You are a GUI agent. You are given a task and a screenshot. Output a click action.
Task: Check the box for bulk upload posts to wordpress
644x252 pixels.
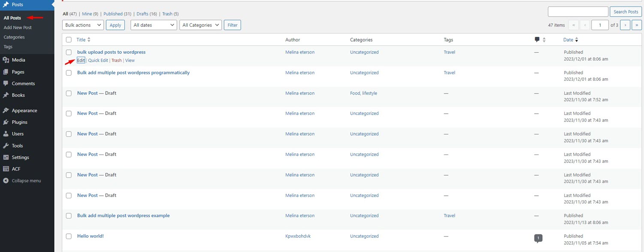click(x=69, y=52)
